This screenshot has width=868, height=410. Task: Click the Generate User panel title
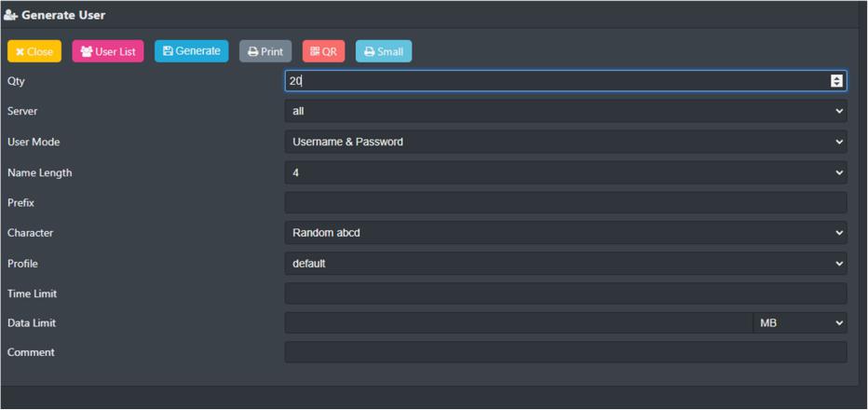click(x=63, y=15)
